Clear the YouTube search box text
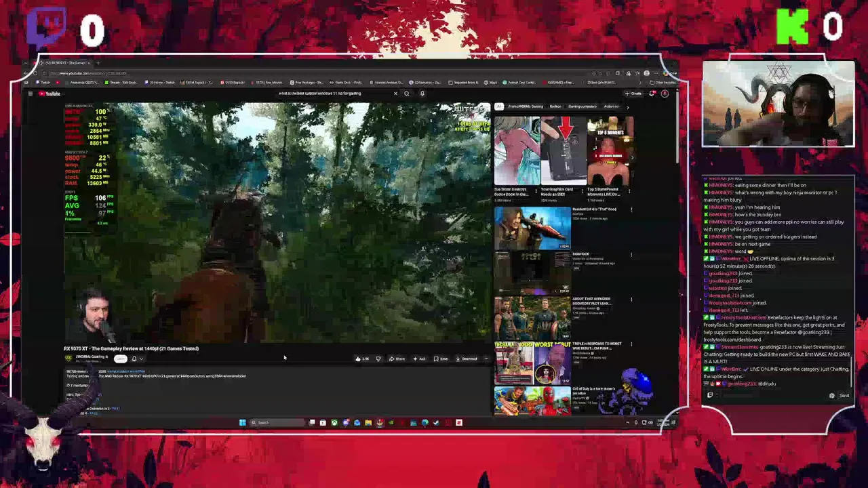The width and height of the screenshot is (868, 488). point(395,94)
